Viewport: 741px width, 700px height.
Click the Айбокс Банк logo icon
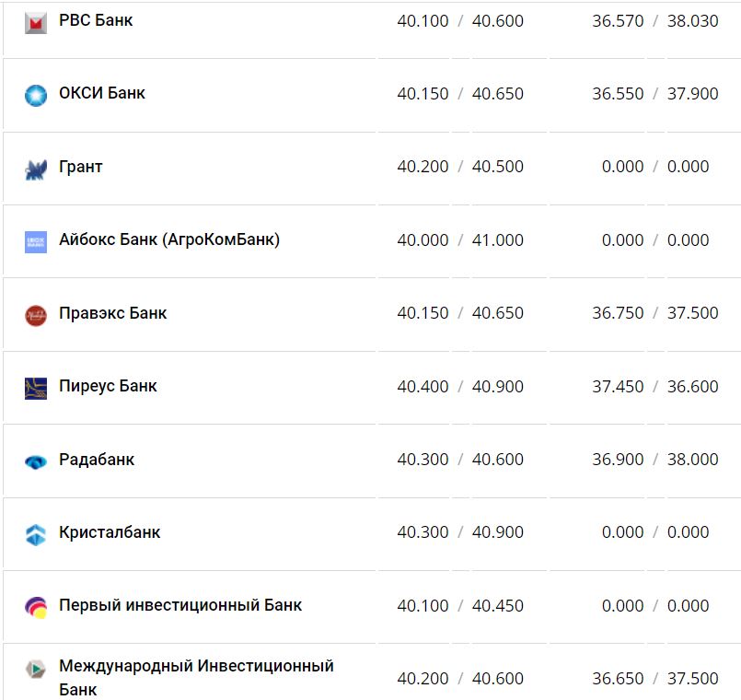pyautogui.click(x=36, y=241)
